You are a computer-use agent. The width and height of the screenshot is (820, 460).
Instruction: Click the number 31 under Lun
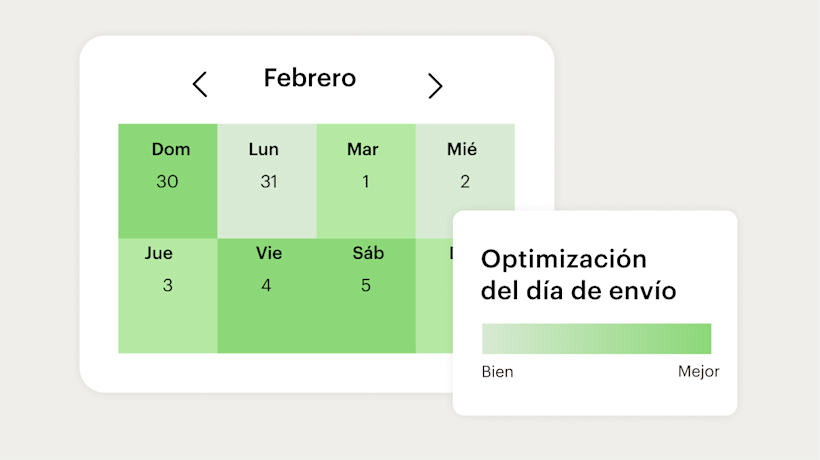coord(267,182)
